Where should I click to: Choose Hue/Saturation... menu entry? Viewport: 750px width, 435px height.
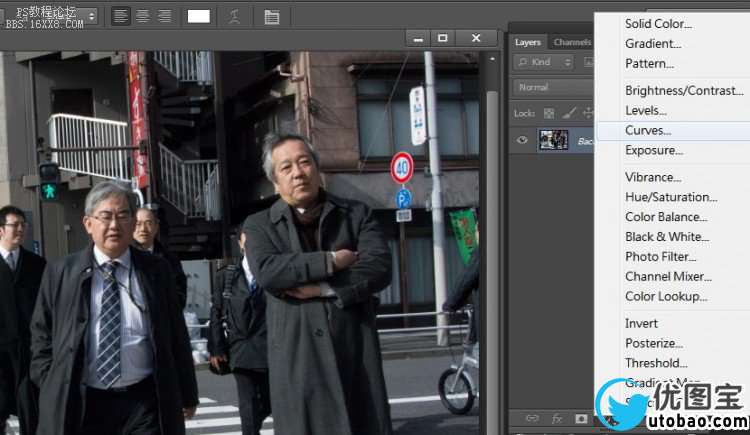tap(671, 197)
